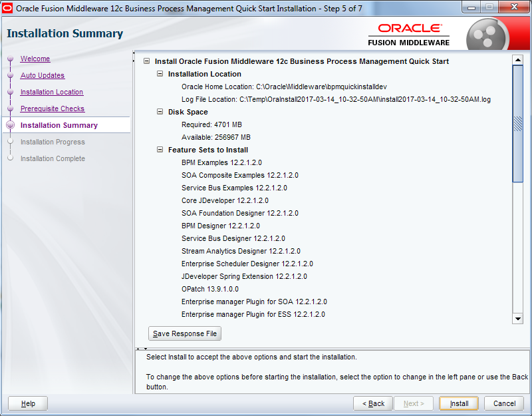The height and width of the screenshot is (416, 532).
Task: Select Stream Analytics Designer 12.2.1.2.0
Action: coord(241,251)
